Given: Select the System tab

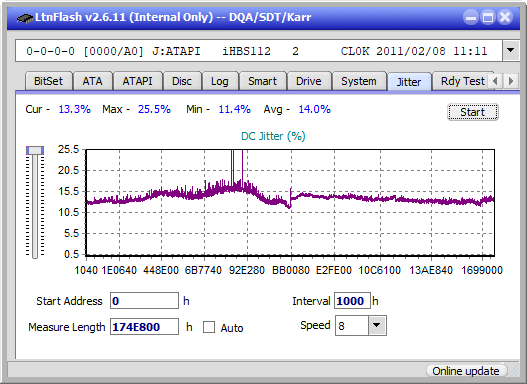Looking at the screenshot, I should tap(359, 81).
